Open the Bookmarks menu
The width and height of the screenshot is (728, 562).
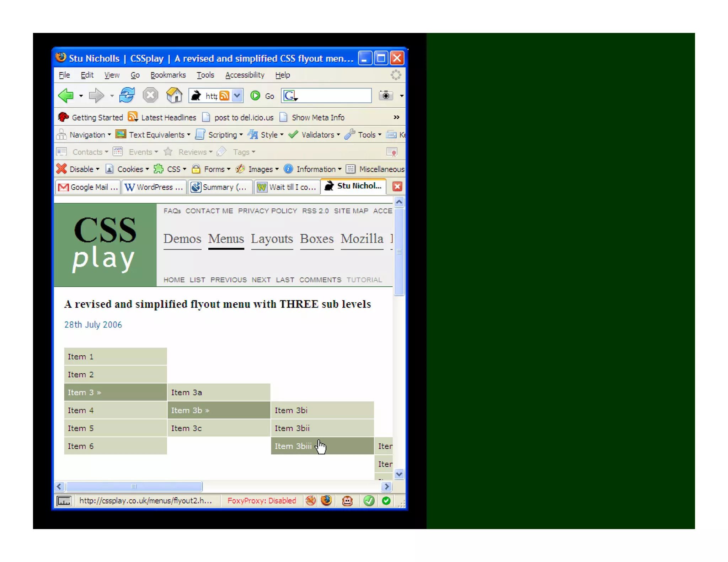tap(168, 75)
